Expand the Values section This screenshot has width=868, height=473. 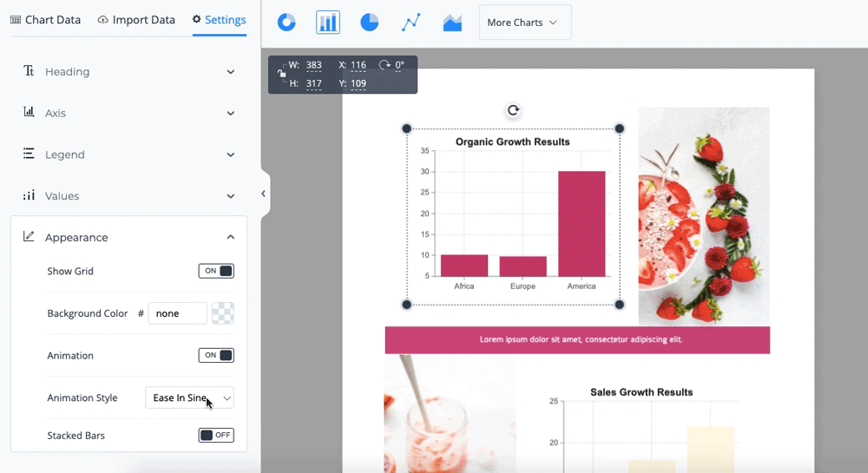click(128, 196)
